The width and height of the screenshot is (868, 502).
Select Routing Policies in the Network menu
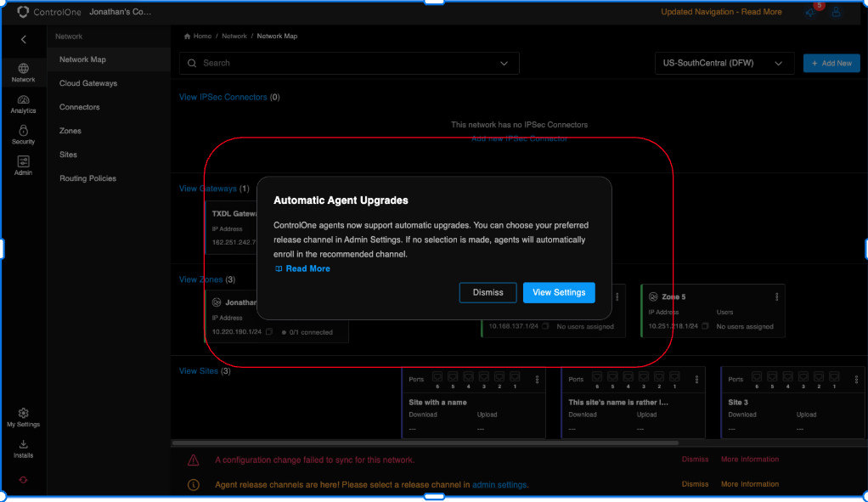[x=88, y=178]
